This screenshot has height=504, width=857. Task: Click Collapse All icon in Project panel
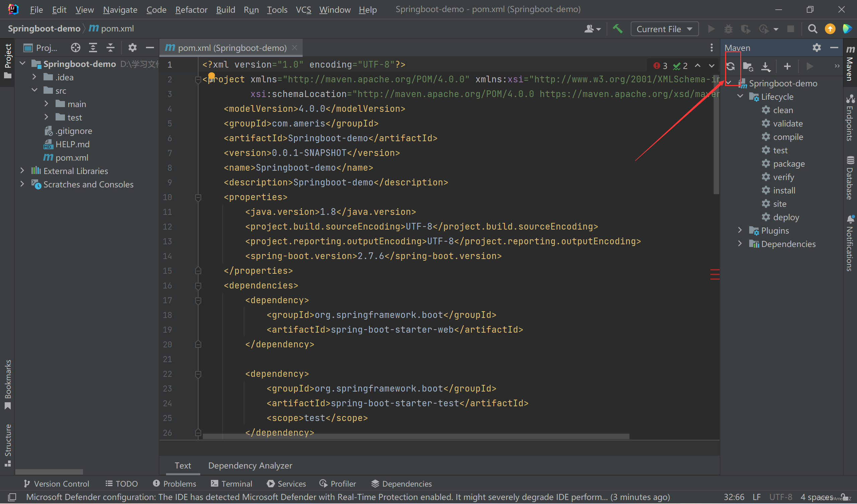pos(110,48)
